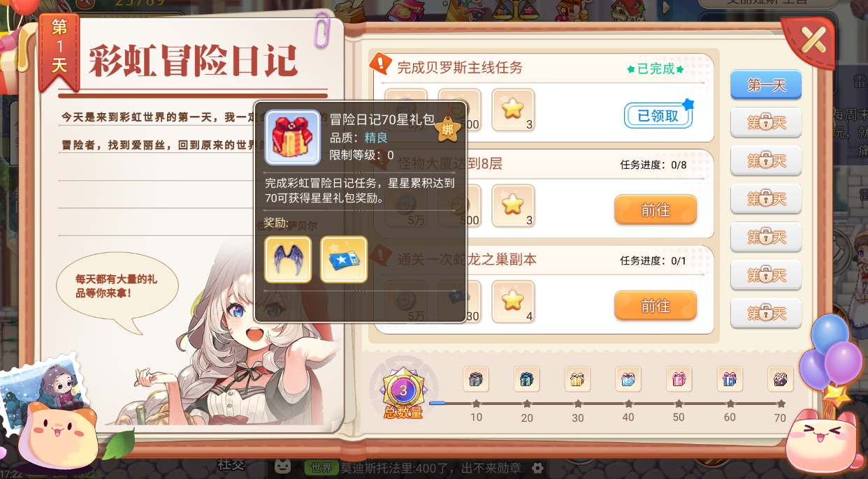The image size is (868, 479).
Task: Tap the star reward for 蛇龙之巢 task
Action: point(513,302)
